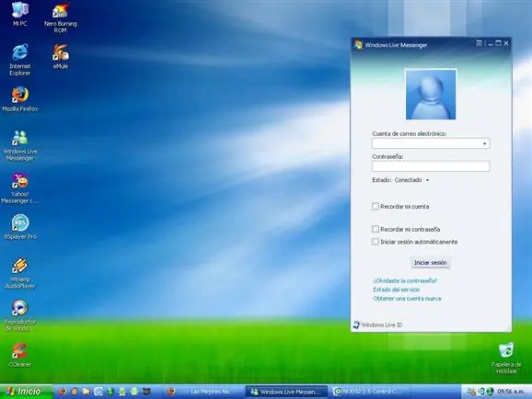Click the 09:56 a.m. taskbar clock
This screenshot has height=399, width=532.
pyautogui.click(x=511, y=392)
